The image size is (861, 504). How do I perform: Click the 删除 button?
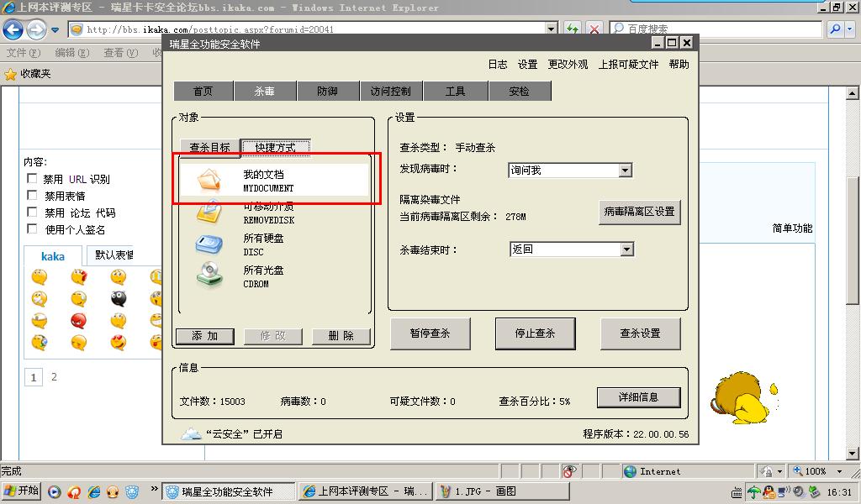pos(341,336)
